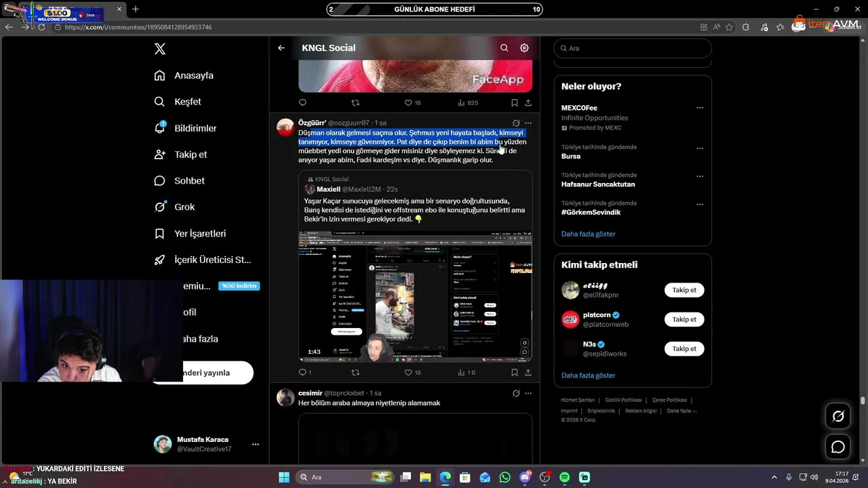Open Keşfet in the sidebar

click(178, 102)
